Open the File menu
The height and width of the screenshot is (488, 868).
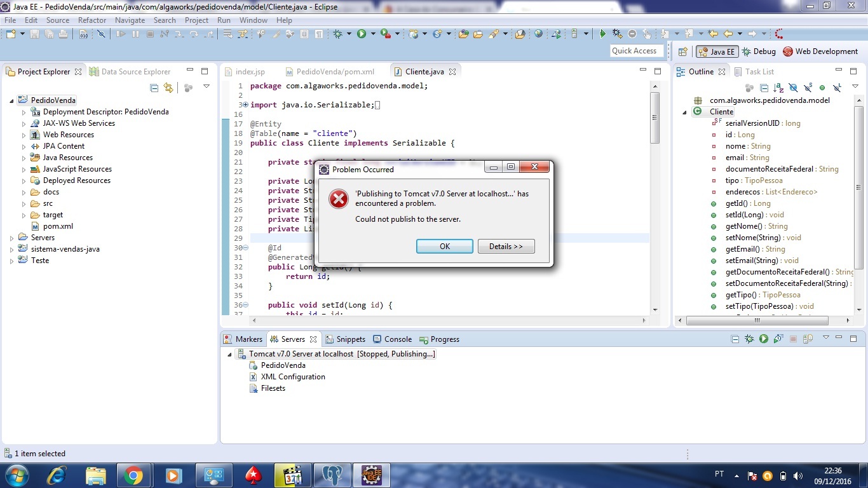click(x=10, y=20)
